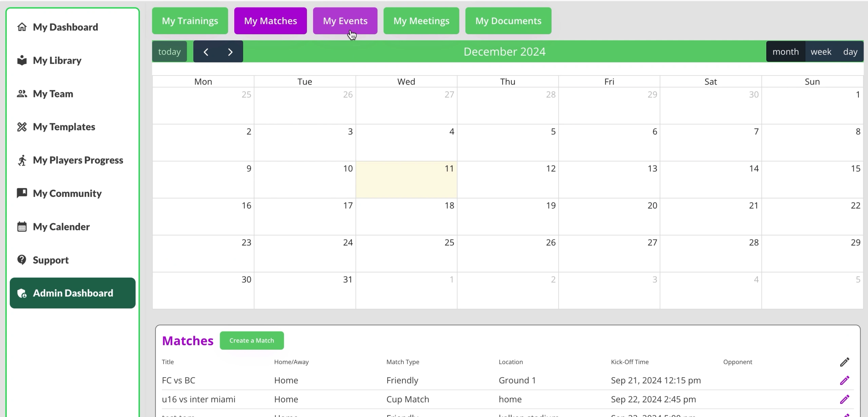Click the Support question mark icon

22,260
